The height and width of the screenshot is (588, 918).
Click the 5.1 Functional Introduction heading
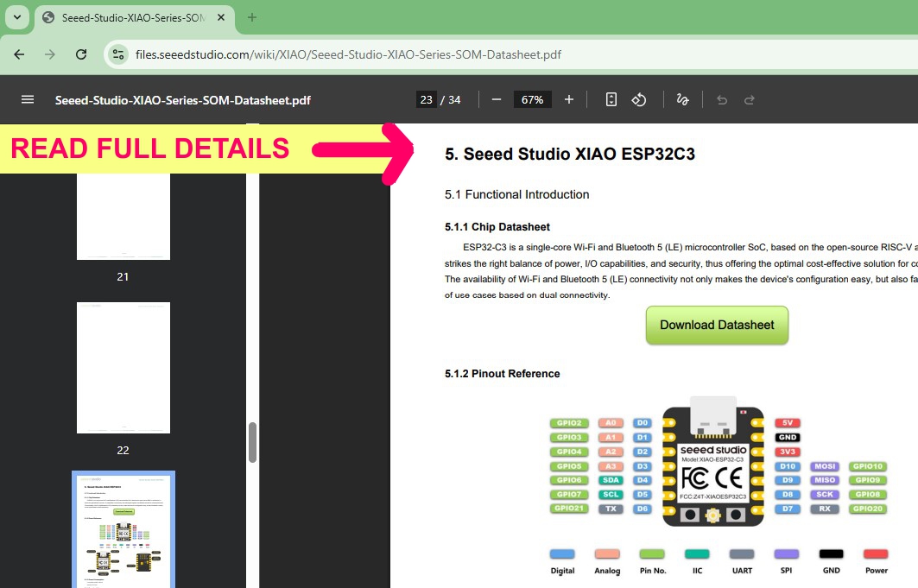(x=517, y=194)
